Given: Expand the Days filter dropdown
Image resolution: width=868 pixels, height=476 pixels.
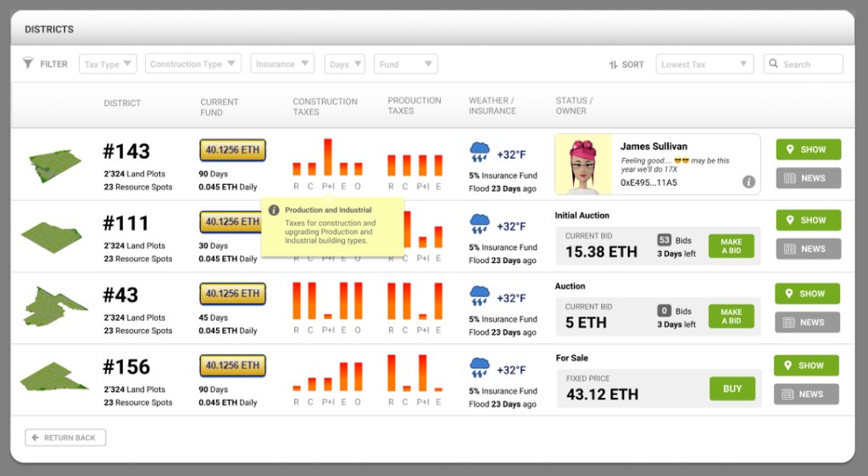Looking at the screenshot, I should click(x=345, y=64).
